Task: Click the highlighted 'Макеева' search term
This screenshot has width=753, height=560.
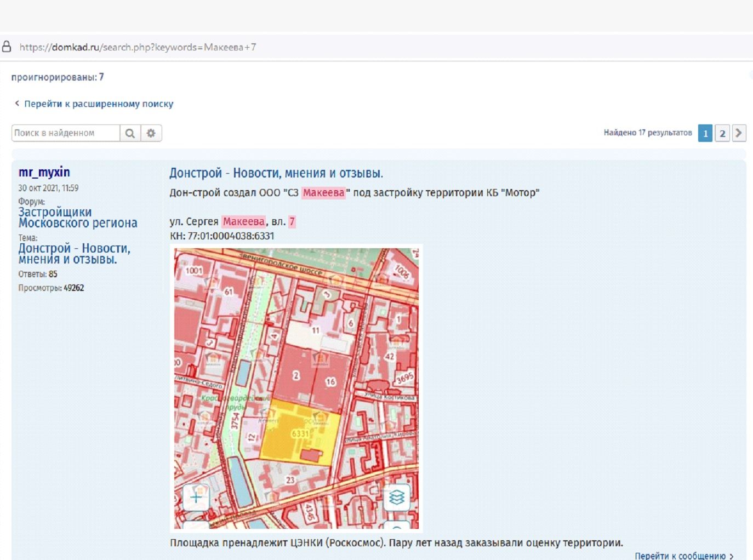Action: click(x=324, y=193)
